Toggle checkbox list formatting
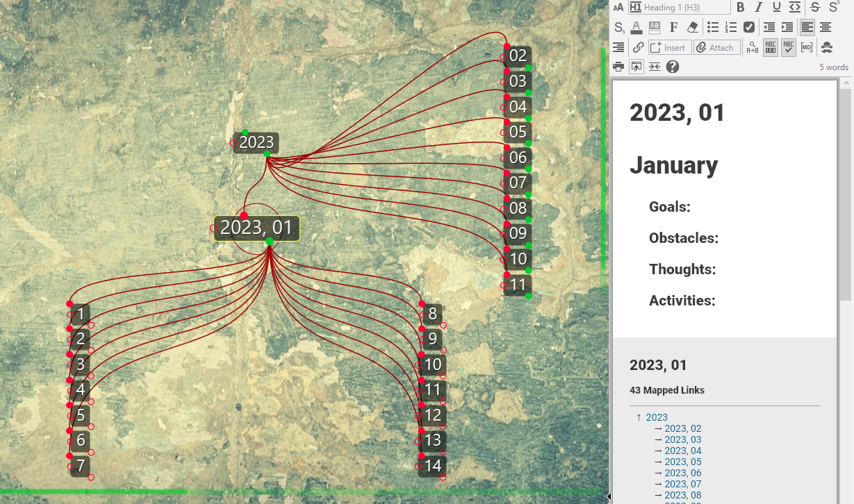Image resolution: width=854 pixels, height=504 pixels. coord(749,27)
